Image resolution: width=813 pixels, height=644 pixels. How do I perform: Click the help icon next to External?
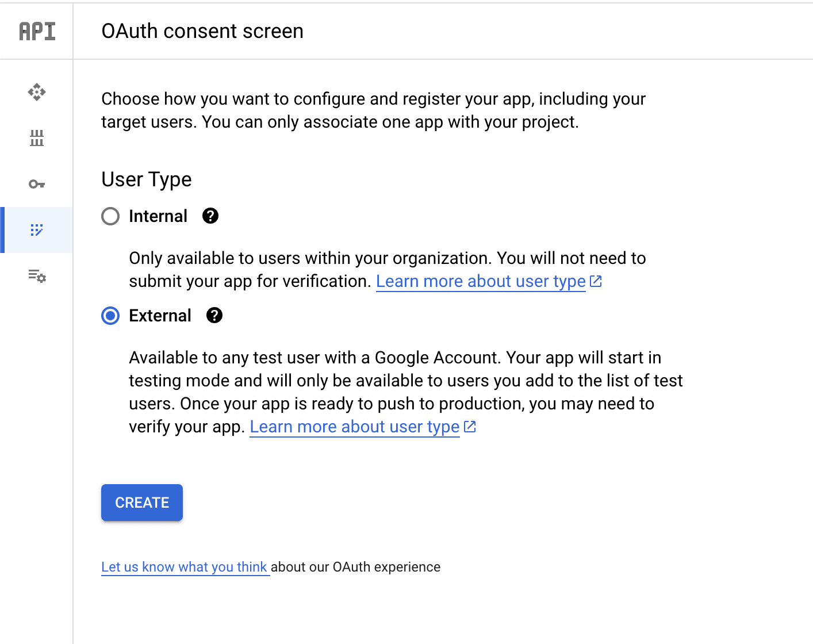(x=214, y=315)
